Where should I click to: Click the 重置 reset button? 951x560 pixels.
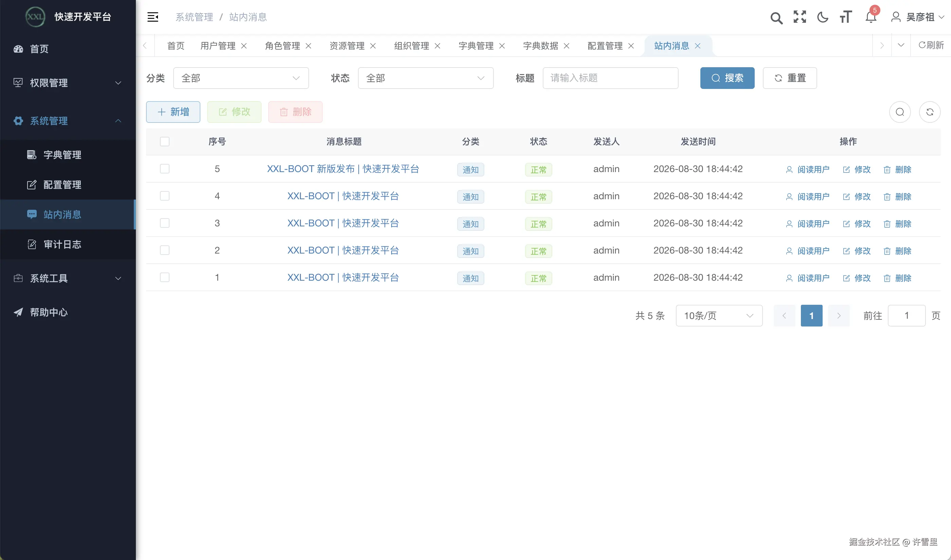coord(790,78)
